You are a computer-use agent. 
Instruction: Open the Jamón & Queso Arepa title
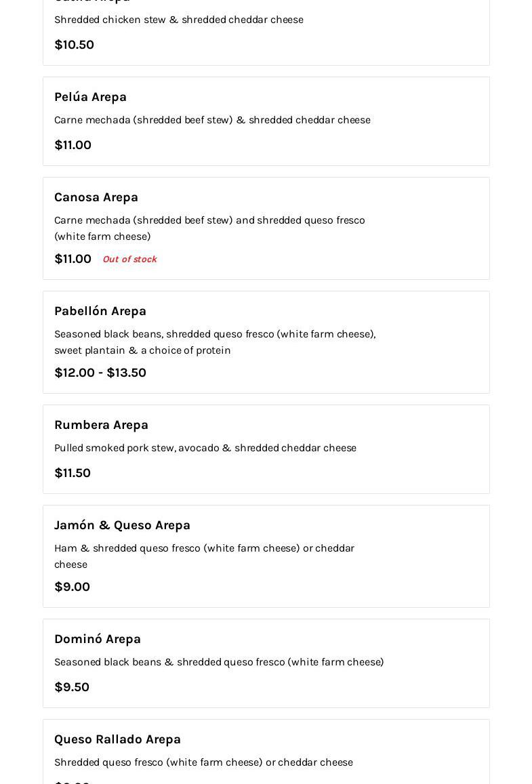(122, 525)
